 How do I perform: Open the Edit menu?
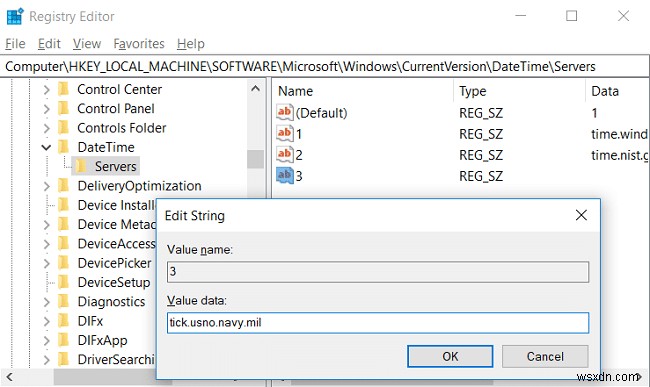(x=49, y=44)
